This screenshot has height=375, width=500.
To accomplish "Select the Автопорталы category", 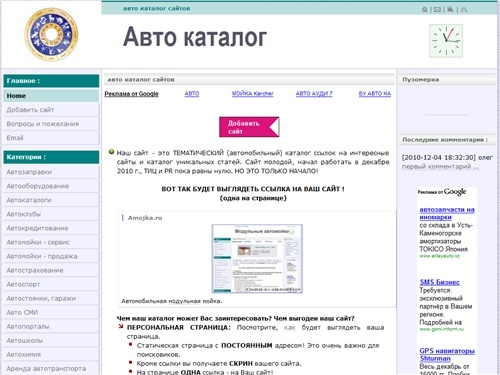I will [x=51, y=326].
